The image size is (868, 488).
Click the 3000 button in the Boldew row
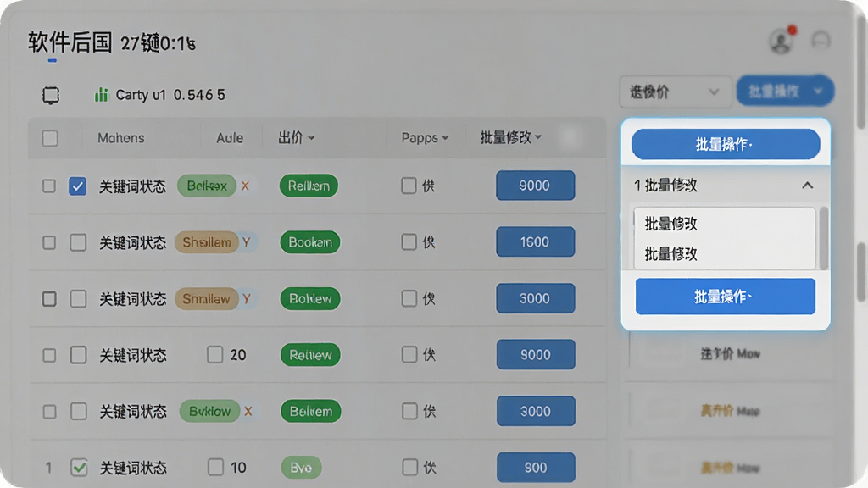tap(536, 299)
